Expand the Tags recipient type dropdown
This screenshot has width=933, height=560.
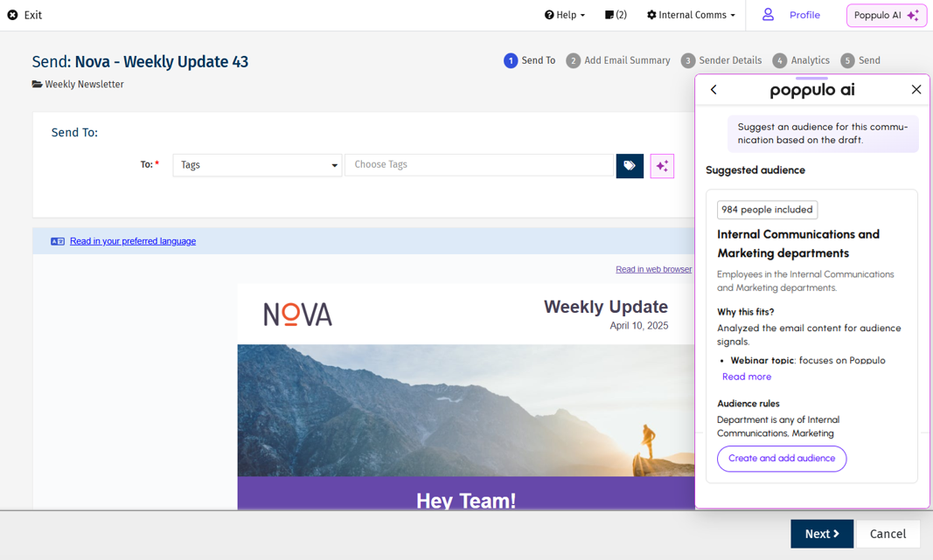(257, 165)
